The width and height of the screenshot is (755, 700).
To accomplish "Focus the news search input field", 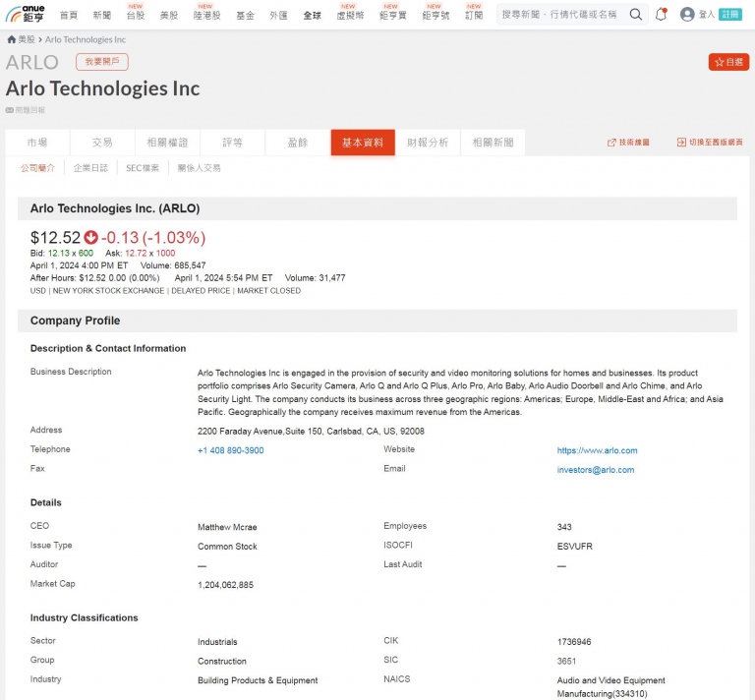I will click(561, 15).
